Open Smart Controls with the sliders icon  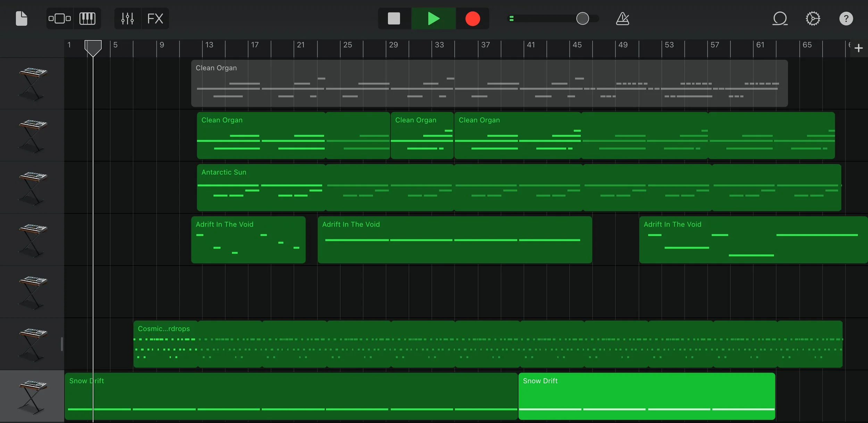127,18
